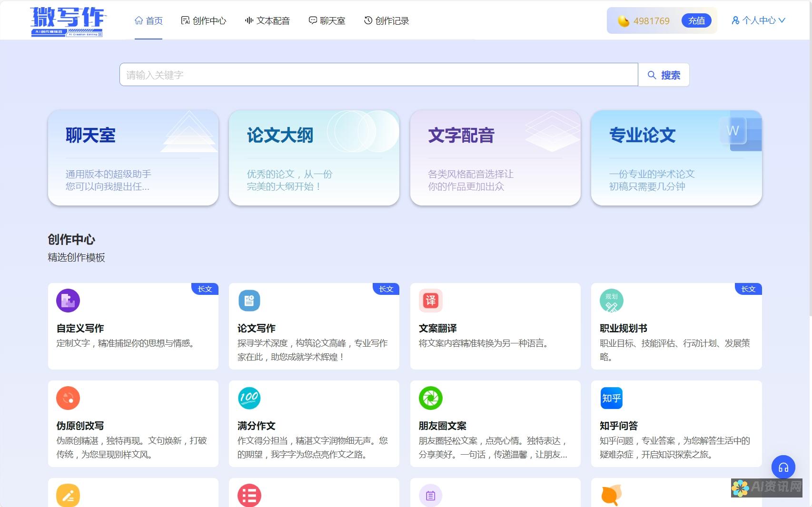Focus the 请输入关键字 search field
Viewport: 812px width, 507px height.
378,75
